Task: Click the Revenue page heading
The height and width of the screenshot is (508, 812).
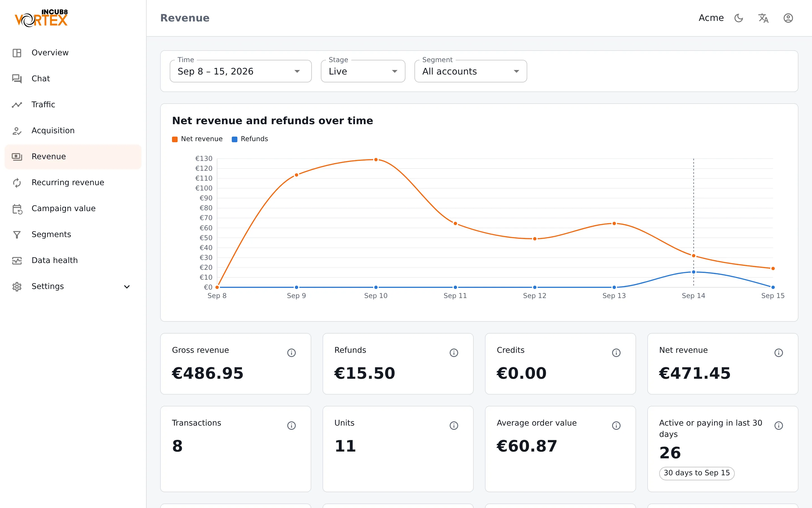Action: coord(185,18)
